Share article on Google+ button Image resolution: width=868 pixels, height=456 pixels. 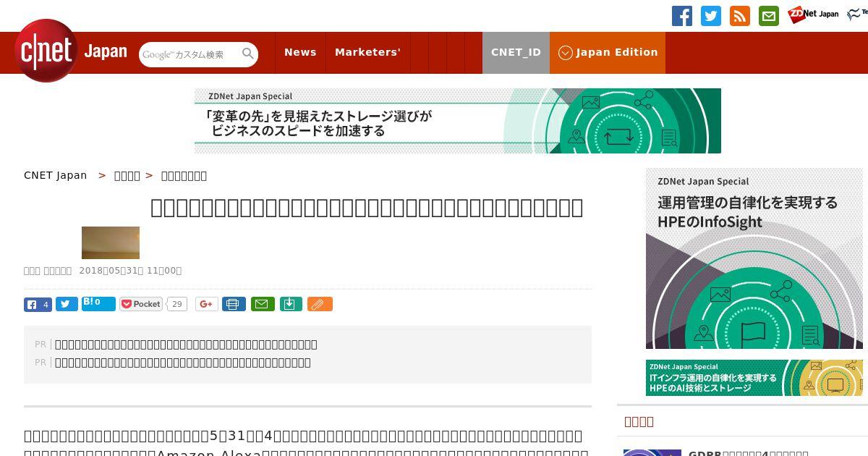[x=206, y=304]
